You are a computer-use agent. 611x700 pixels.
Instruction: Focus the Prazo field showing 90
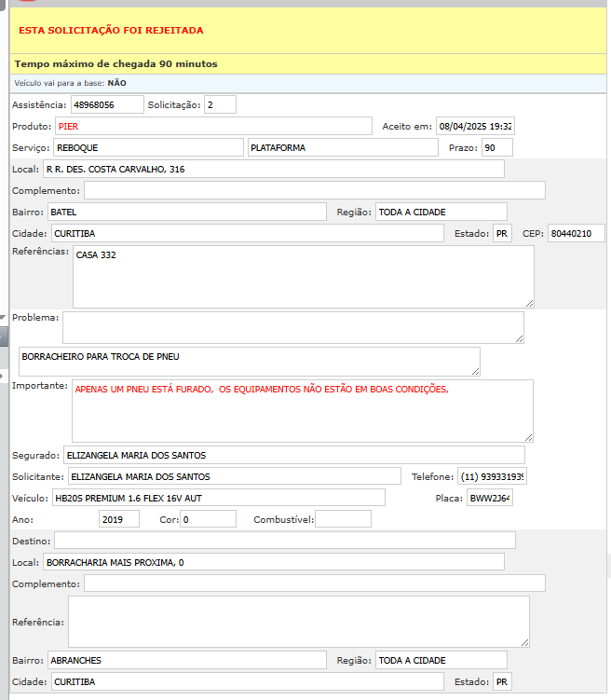pyautogui.click(x=496, y=147)
